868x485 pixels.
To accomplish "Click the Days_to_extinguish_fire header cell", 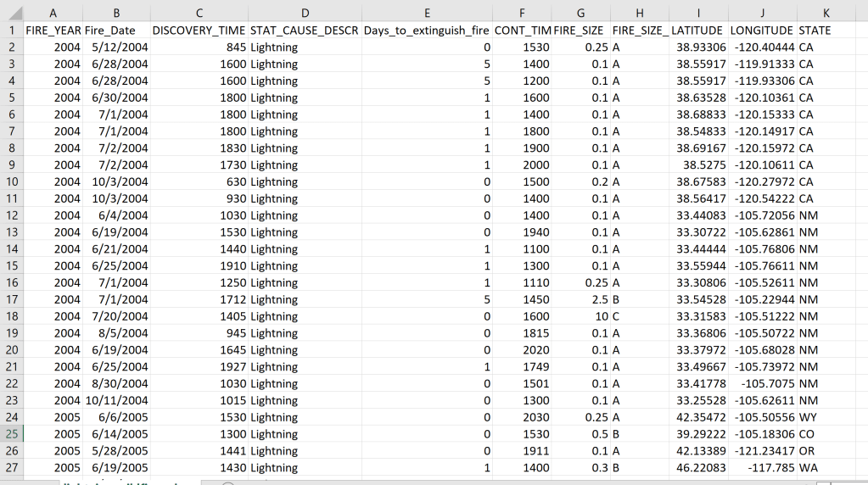I will [x=427, y=30].
